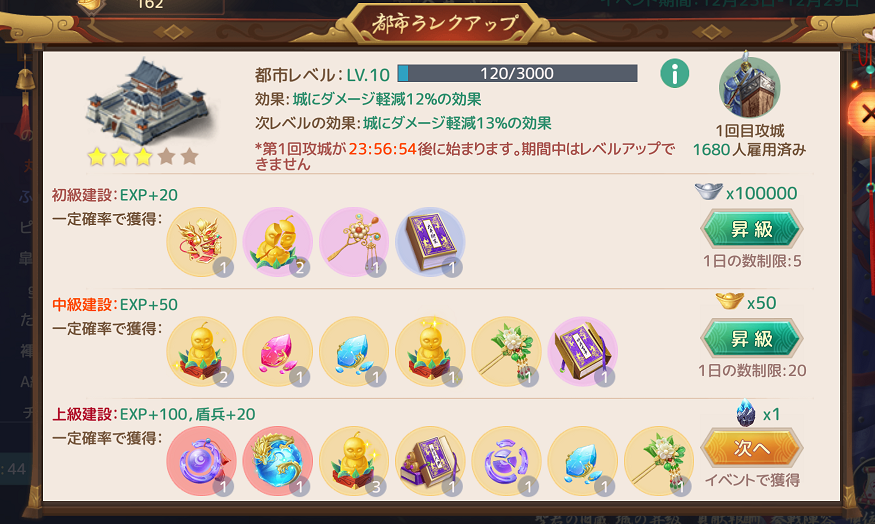The height and width of the screenshot is (524, 875).
Task: Select the jeweled hairpin reward in 初級建設
Action: 354,242
